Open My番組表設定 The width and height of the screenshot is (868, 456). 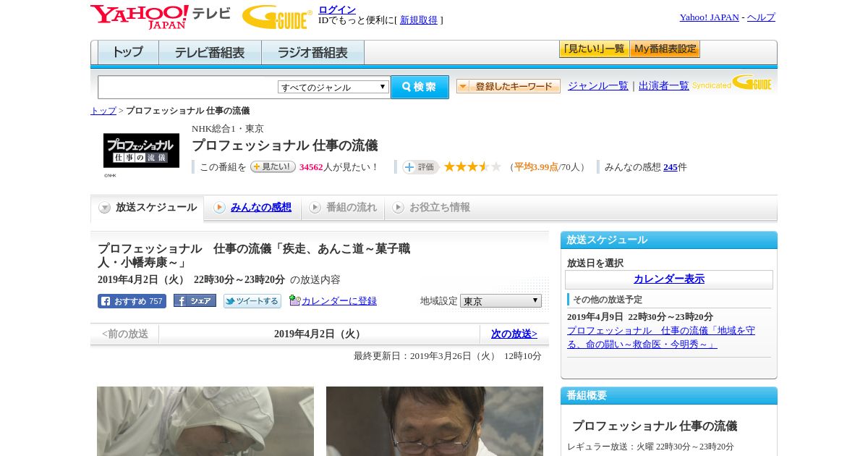pyautogui.click(x=665, y=49)
